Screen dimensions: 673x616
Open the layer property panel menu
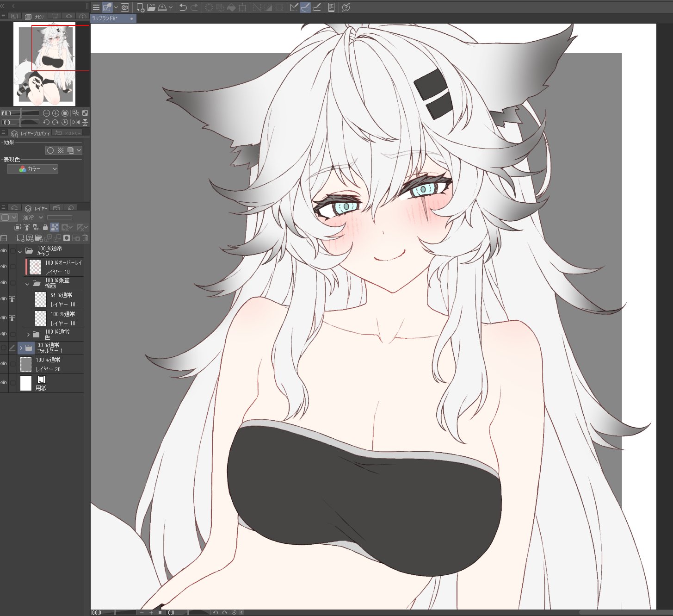(x=4, y=133)
